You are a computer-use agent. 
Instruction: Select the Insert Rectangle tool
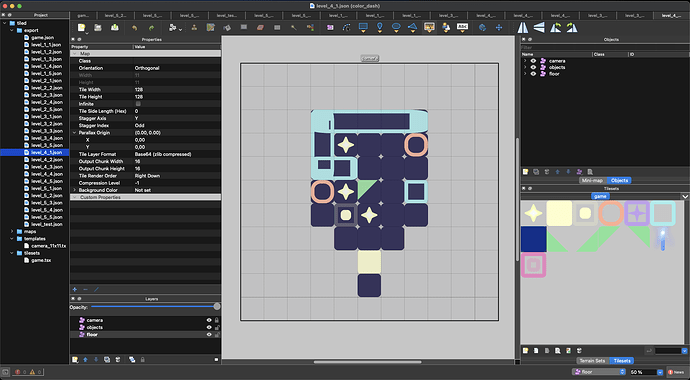point(363,27)
